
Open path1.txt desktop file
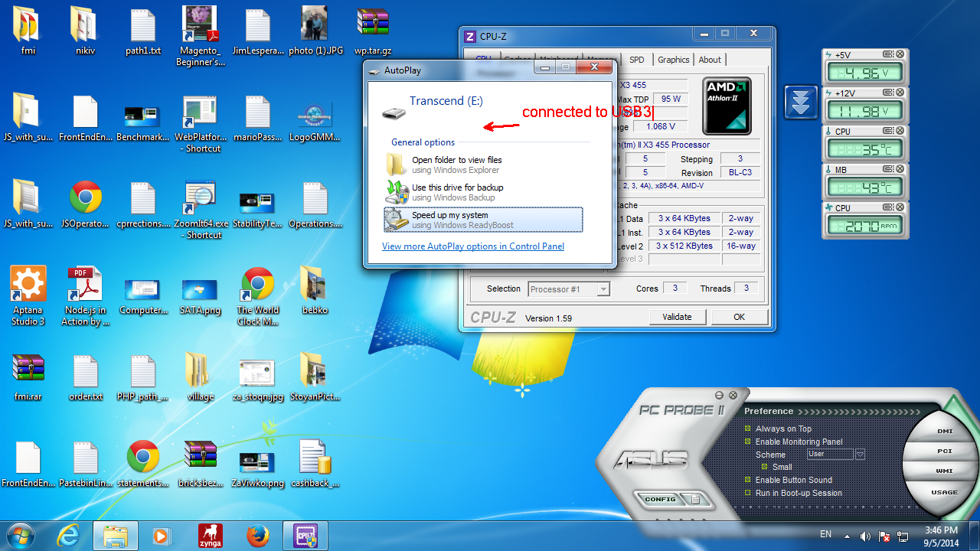point(143,31)
